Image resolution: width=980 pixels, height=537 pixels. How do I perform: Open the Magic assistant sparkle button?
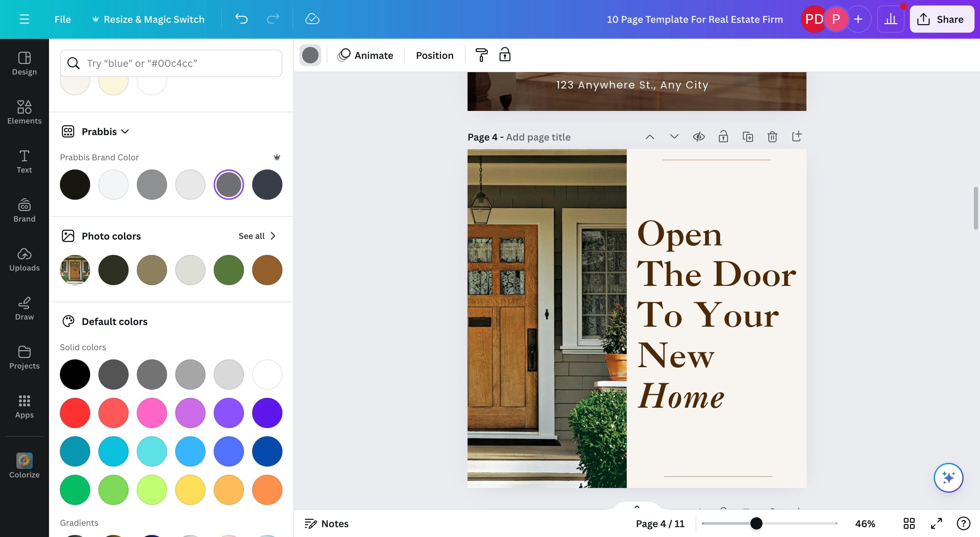(948, 477)
